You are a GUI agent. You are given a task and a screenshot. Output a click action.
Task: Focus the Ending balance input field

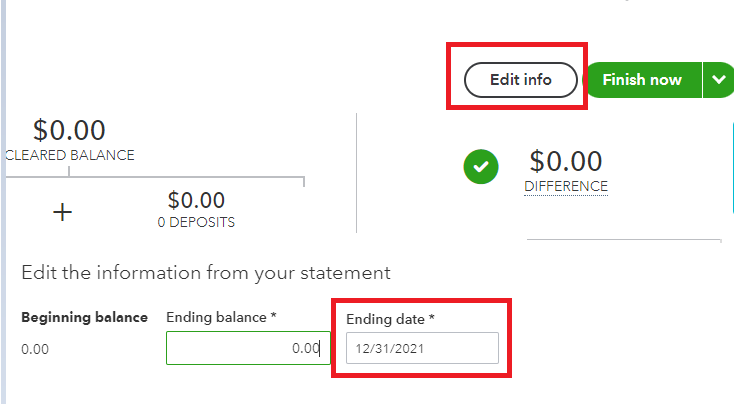pyautogui.click(x=248, y=348)
